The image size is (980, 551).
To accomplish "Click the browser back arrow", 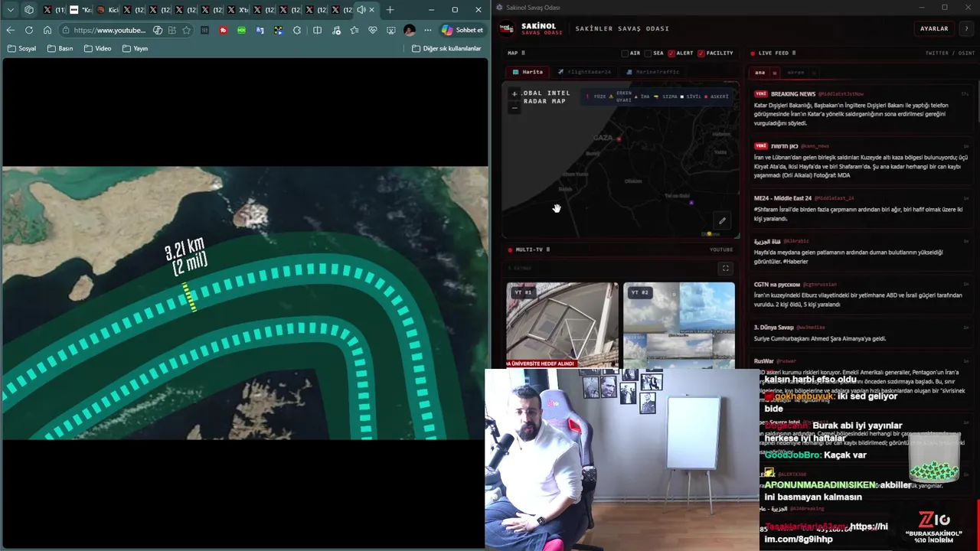I will [x=11, y=30].
